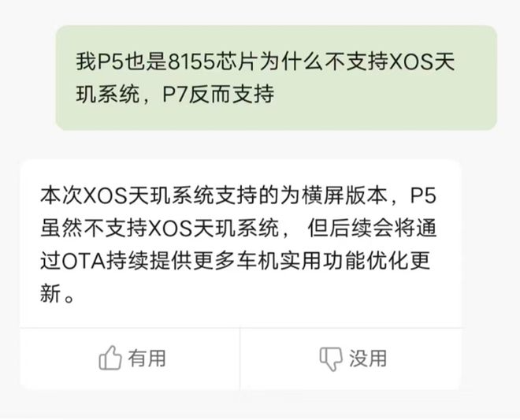This screenshot has height=420, width=520.
Task: Click 天玑系统 on the question's second line
Action: pyautogui.click(x=108, y=94)
